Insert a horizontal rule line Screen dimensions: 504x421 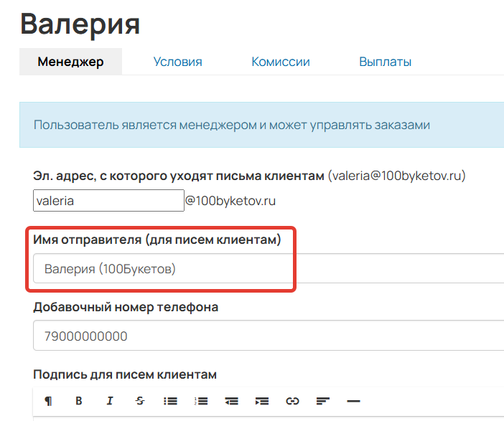click(353, 401)
